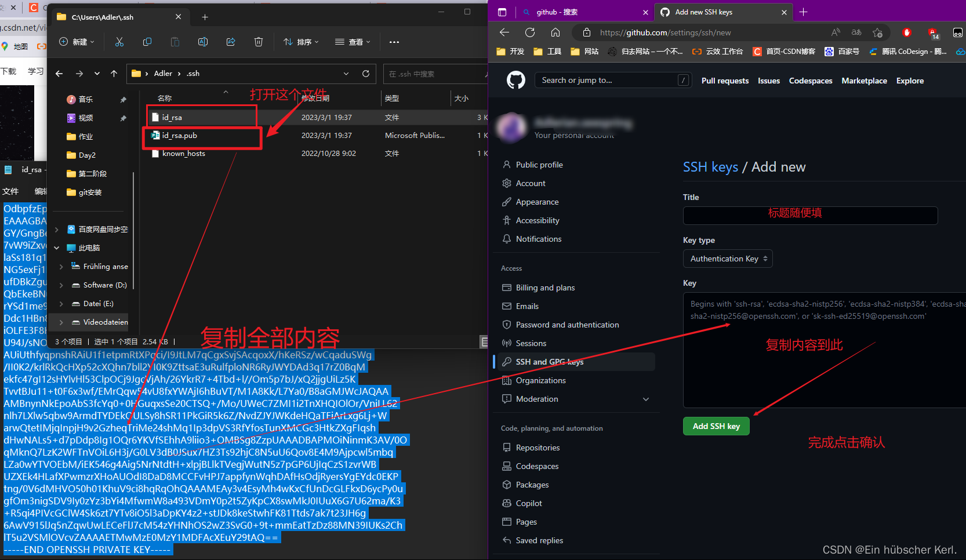The width and height of the screenshot is (966, 560).
Task: Go forward in Explorer navigation
Action: (79, 74)
